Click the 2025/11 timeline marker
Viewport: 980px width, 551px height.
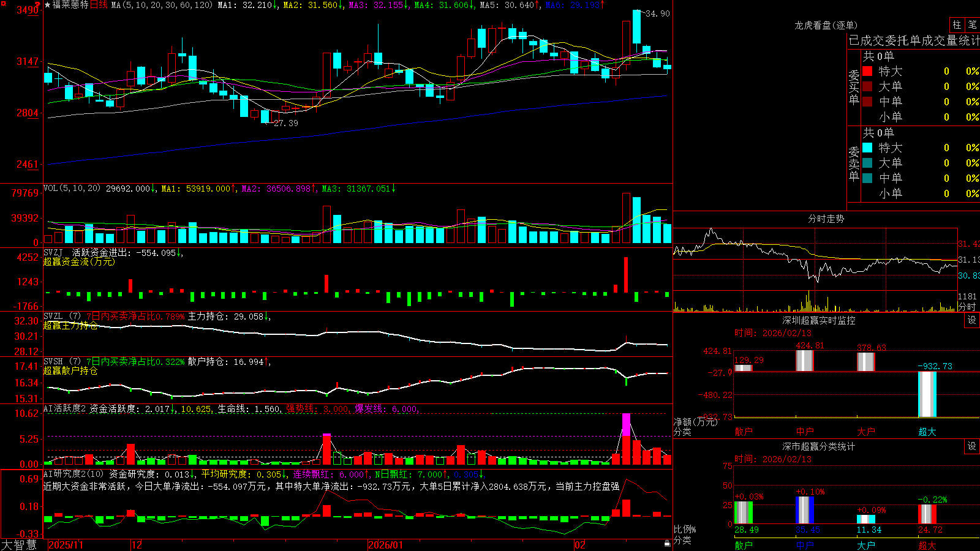66,545
